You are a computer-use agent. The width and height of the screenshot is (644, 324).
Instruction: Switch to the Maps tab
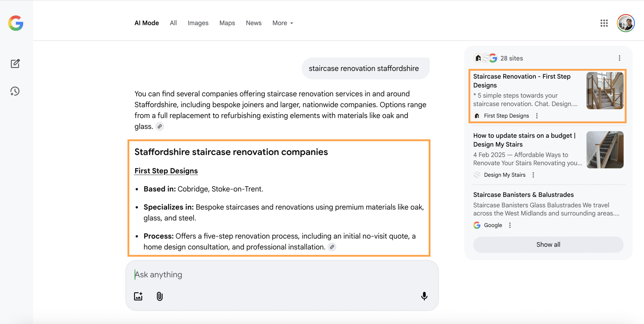[227, 23]
